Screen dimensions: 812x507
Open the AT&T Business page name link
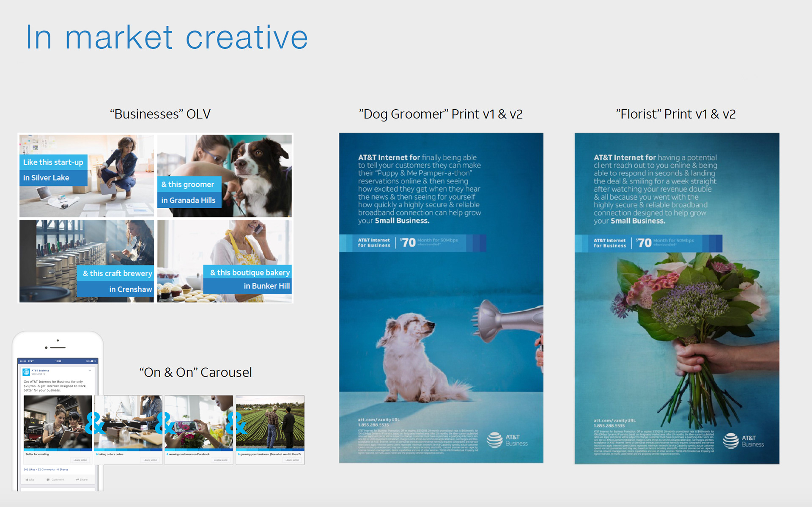coord(40,370)
